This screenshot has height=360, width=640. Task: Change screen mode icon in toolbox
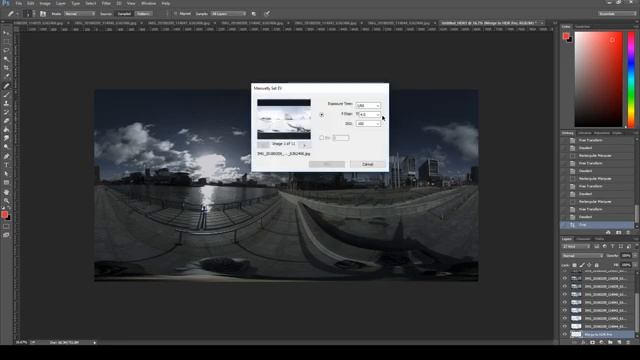coord(6,235)
